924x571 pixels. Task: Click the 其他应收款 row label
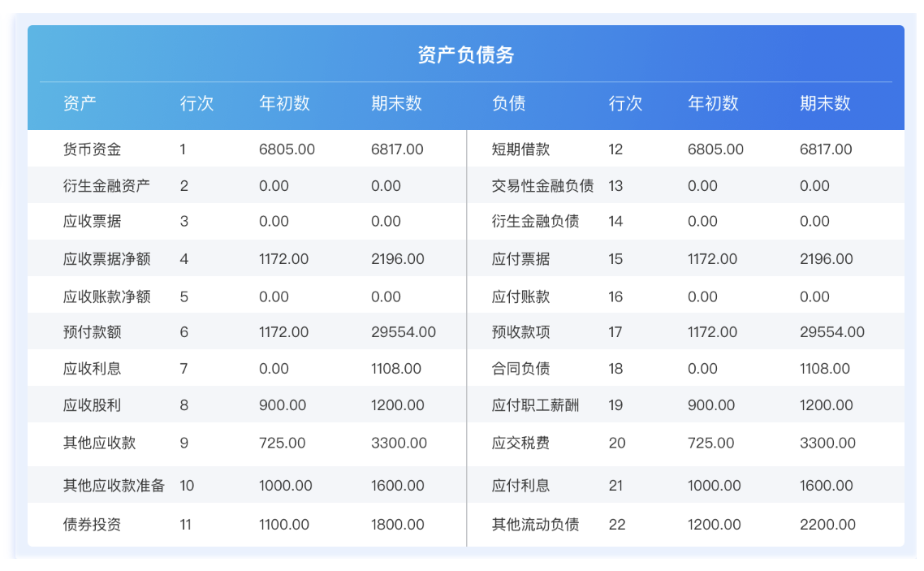(x=100, y=443)
